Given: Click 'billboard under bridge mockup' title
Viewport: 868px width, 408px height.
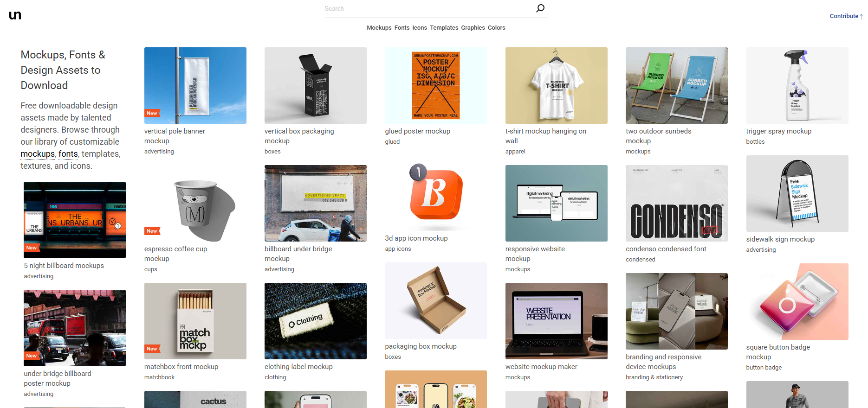Looking at the screenshot, I should 298,254.
